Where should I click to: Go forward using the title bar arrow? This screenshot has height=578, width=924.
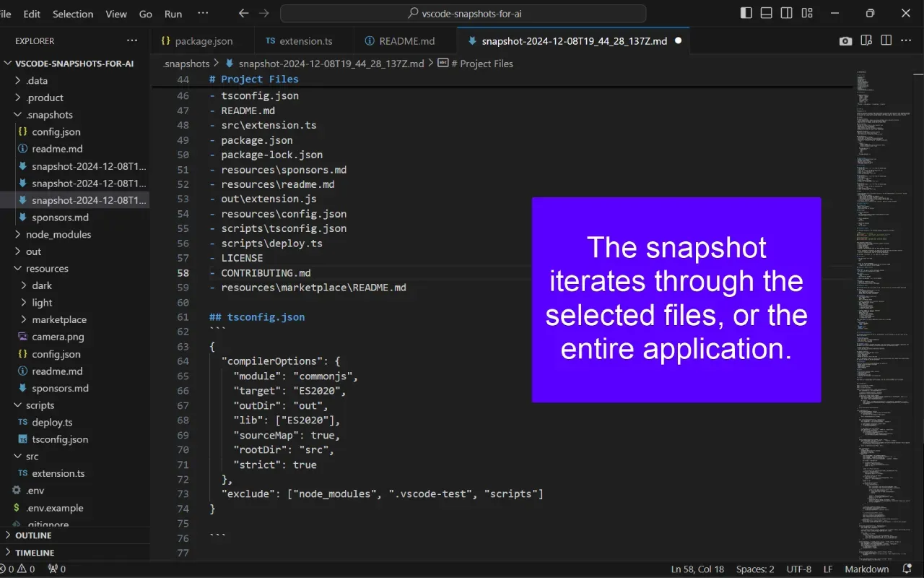pyautogui.click(x=264, y=13)
